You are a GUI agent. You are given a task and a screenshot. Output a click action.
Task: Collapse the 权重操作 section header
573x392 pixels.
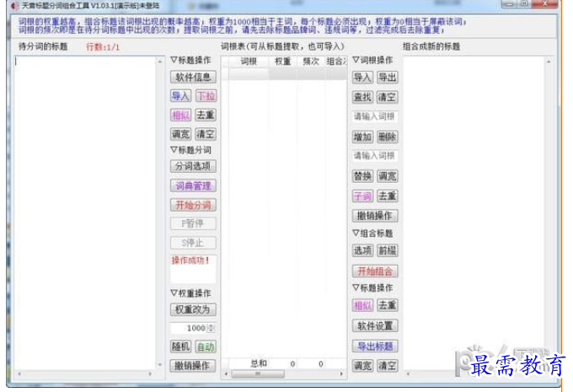click(190, 293)
